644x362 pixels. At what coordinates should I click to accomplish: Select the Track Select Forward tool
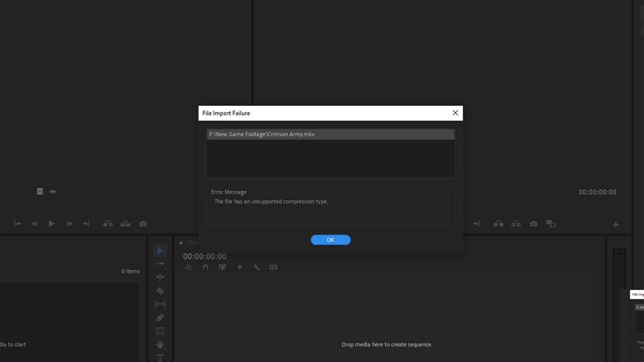point(160,264)
